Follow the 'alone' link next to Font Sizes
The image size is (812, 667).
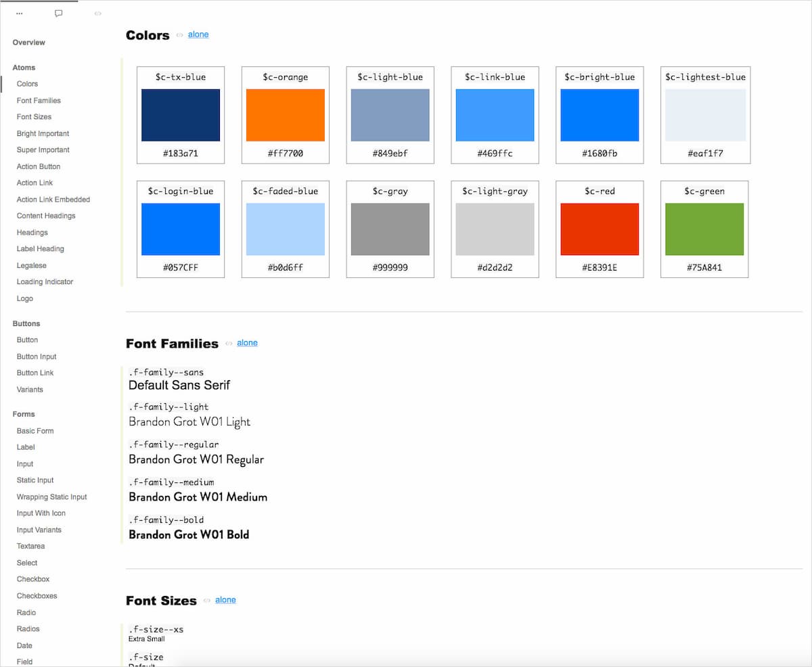(225, 600)
